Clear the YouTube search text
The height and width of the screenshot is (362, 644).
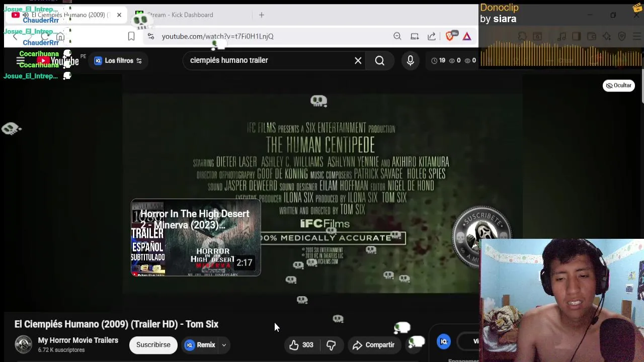[358, 61]
